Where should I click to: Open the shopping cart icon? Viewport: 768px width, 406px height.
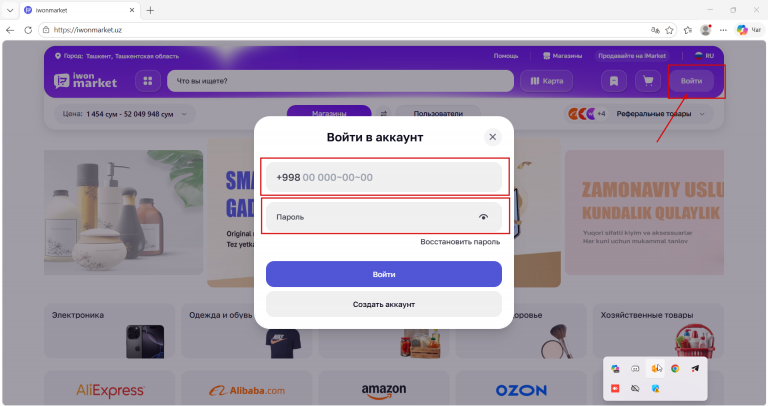click(x=648, y=81)
